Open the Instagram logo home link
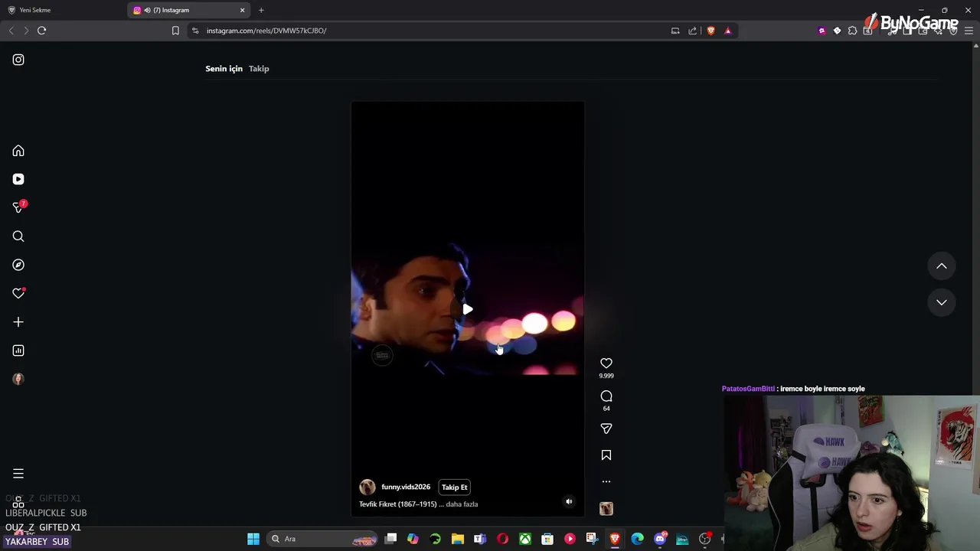This screenshot has width=980, height=551. tap(18, 60)
